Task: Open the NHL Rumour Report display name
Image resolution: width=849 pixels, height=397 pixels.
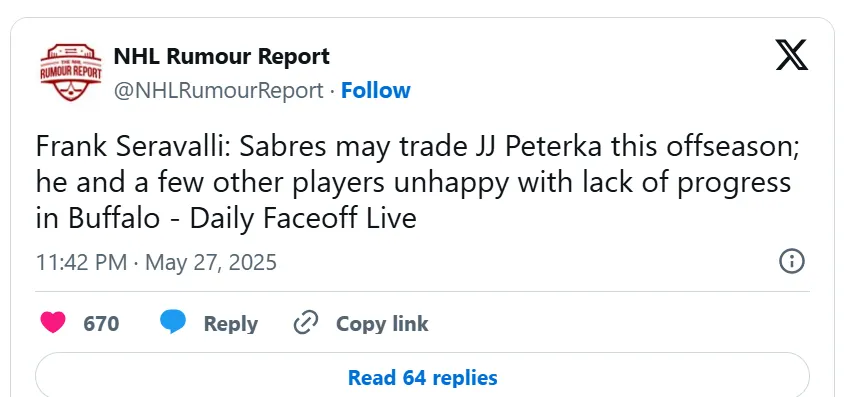Action: click(221, 56)
